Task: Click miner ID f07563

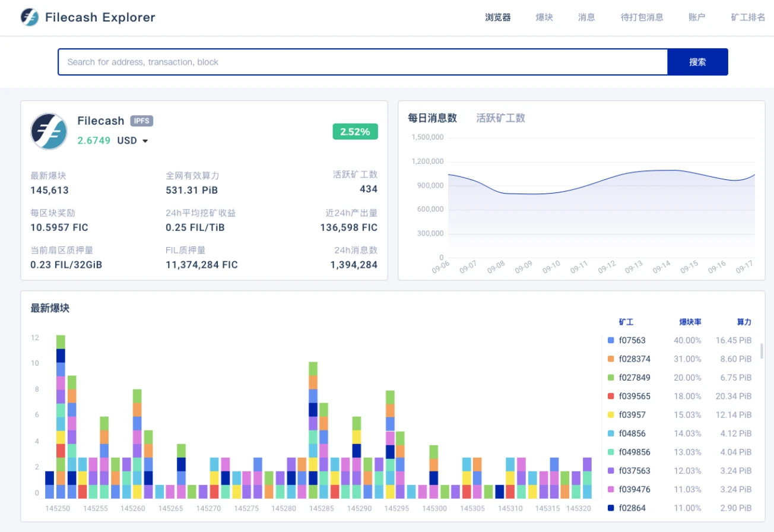Action: tap(632, 341)
